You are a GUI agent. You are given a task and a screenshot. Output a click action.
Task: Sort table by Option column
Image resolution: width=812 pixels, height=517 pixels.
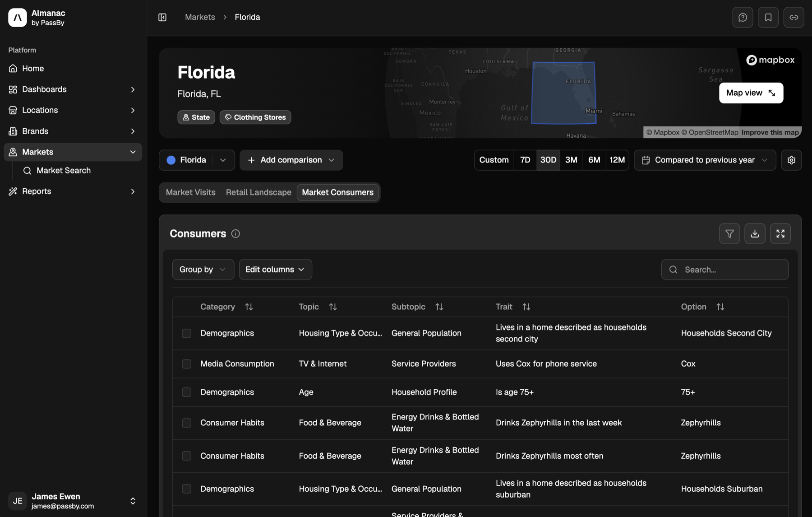click(x=720, y=307)
